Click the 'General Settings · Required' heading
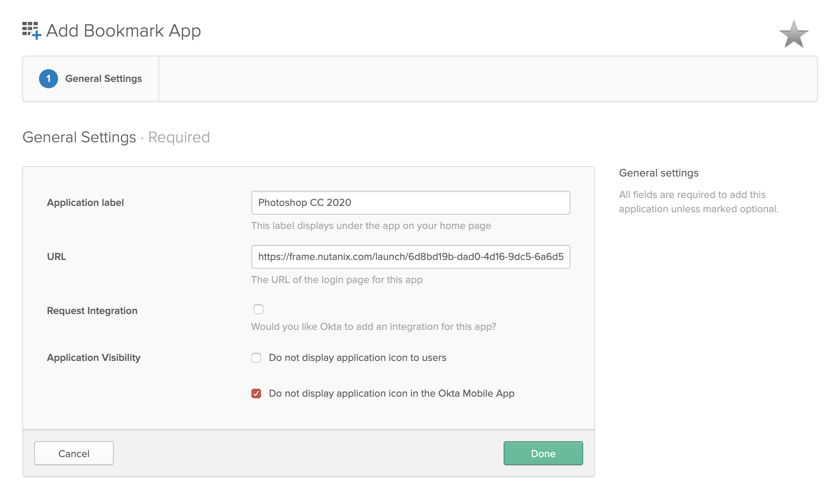Screen dimensions: 833x504 [116, 137]
